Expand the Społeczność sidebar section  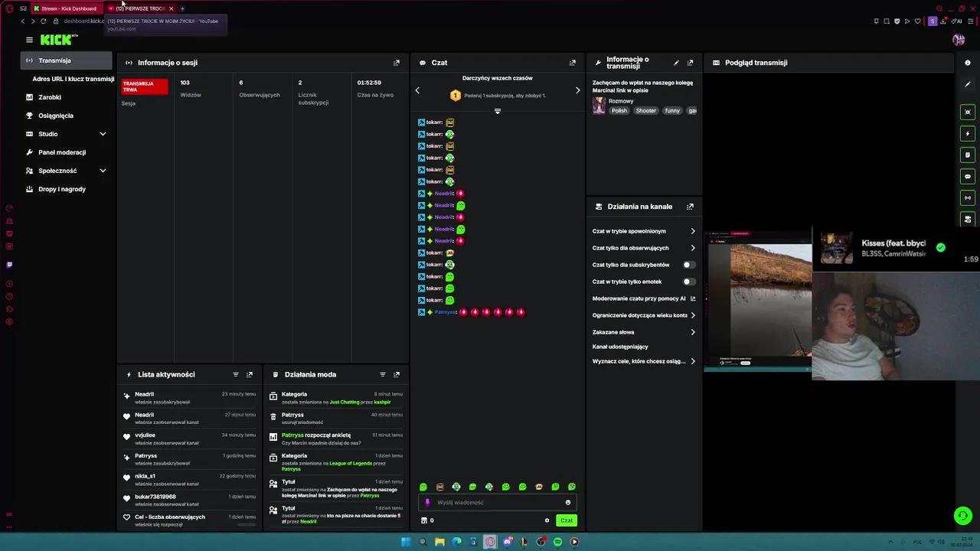pos(103,171)
